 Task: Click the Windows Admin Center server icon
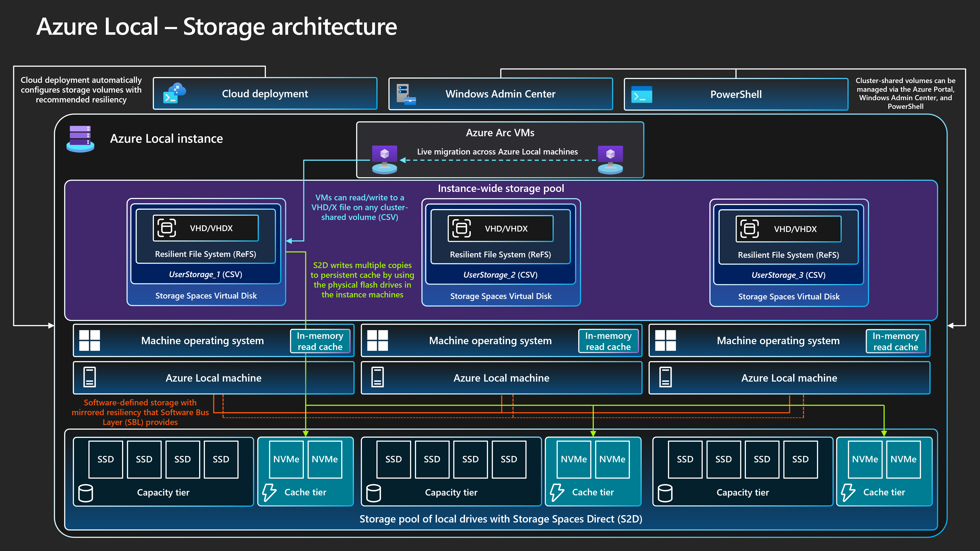pyautogui.click(x=406, y=94)
